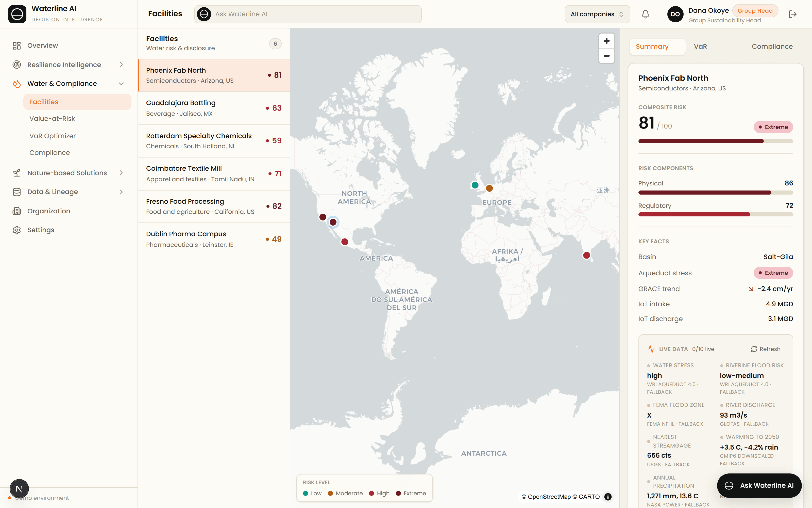Click the Aqueduct stress Extreme badge
Image resolution: width=812 pixels, height=508 pixels.
pyautogui.click(x=773, y=273)
